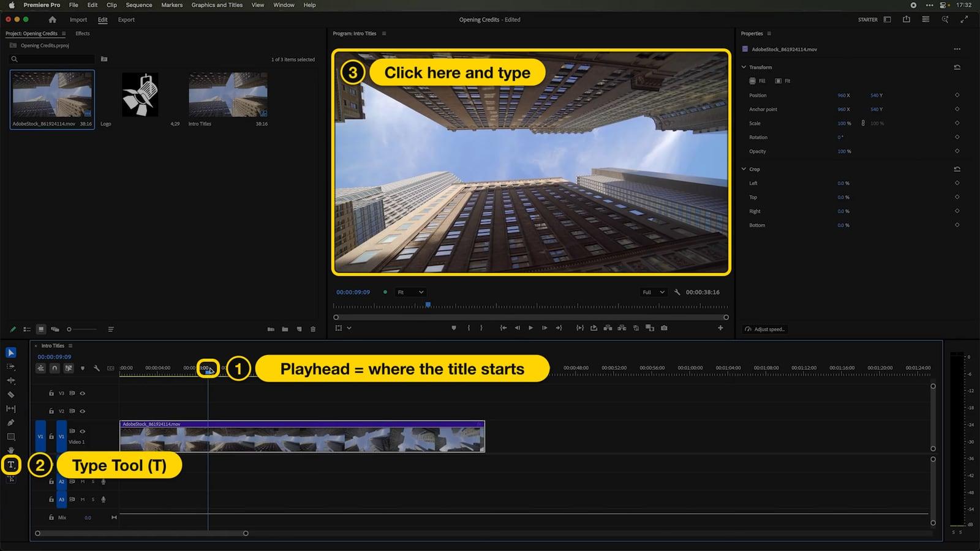Toggle the V2 track eye visibility

point(83,411)
